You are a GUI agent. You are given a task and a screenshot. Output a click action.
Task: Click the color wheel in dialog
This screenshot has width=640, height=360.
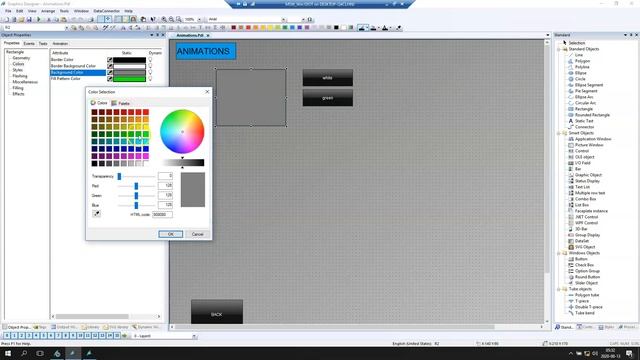(x=182, y=131)
